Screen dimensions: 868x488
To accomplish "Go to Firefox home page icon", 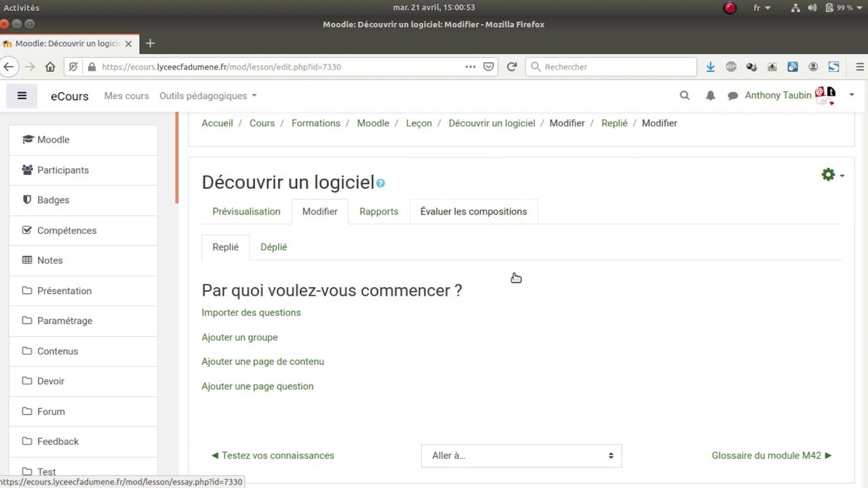I will tap(50, 66).
